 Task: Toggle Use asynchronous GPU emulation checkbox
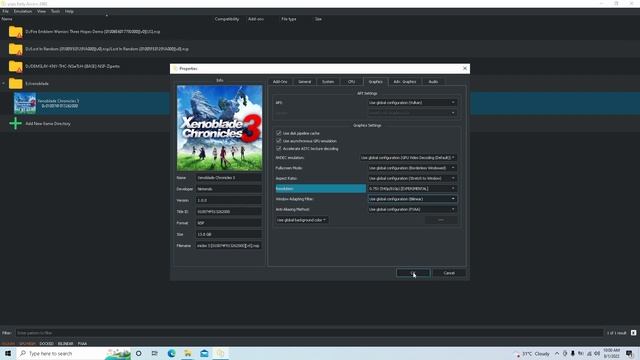tap(279, 141)
